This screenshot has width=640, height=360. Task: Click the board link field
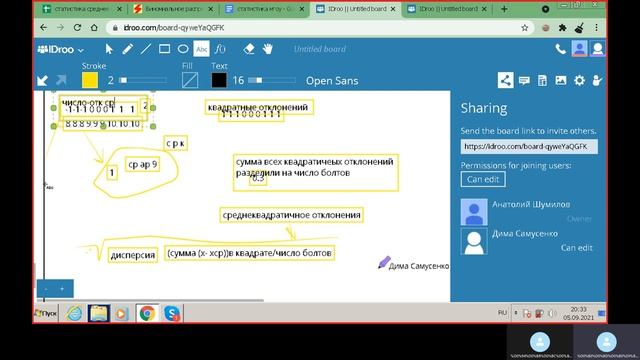pos(529,147)
